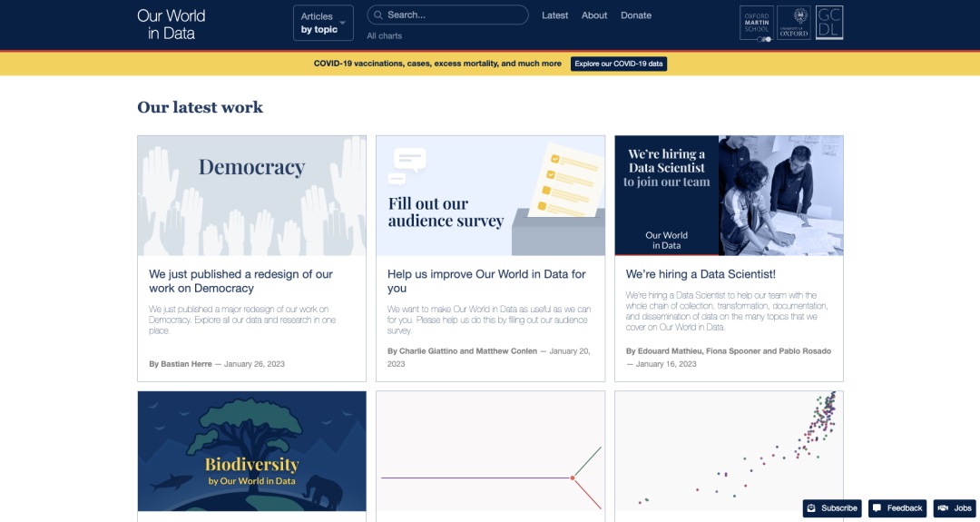This screenshot has width=980, height=522.
Task: Open We're hiring a Data Scientist headline
Action: 701,274
